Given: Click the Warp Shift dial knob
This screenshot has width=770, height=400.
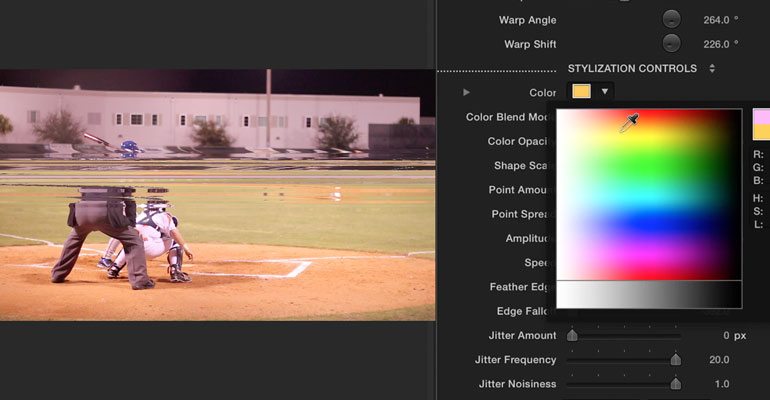Looking at the screenshot, I should [671, 44].
